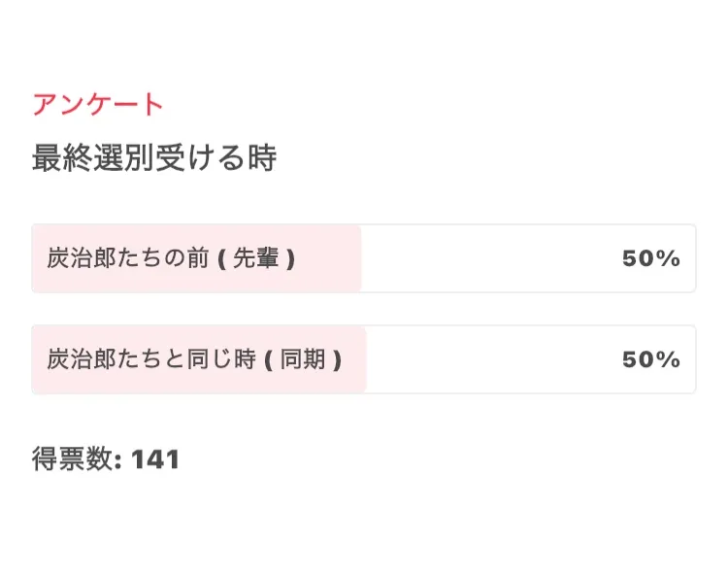Click the poll question 最終選別受ける時
728x576 pixels.
154,157
